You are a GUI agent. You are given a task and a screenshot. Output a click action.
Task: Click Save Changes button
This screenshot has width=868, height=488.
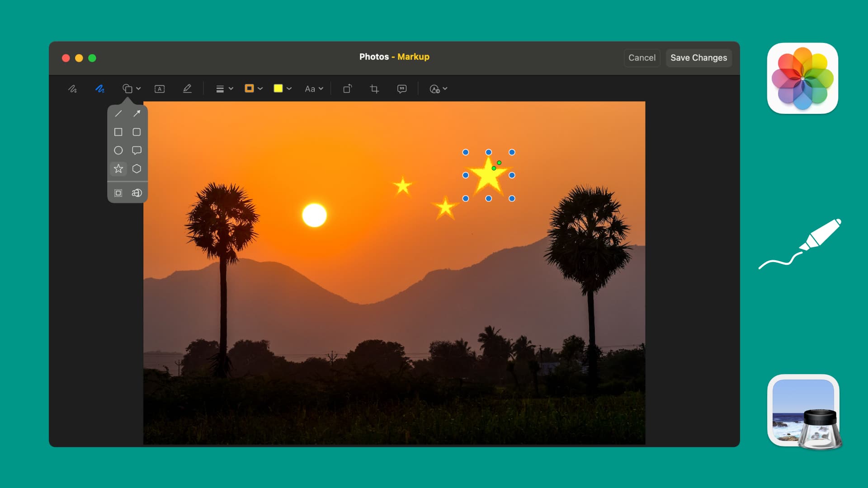point(698,58)
